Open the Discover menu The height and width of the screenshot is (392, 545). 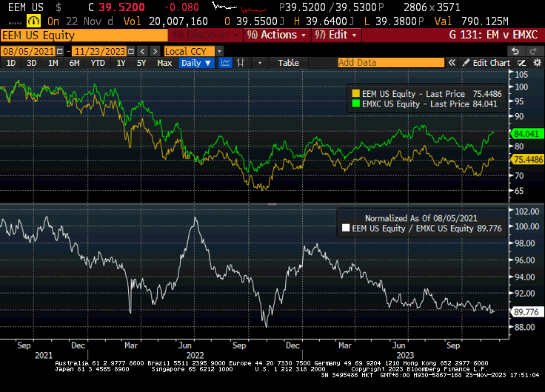[x=205, y=35]
